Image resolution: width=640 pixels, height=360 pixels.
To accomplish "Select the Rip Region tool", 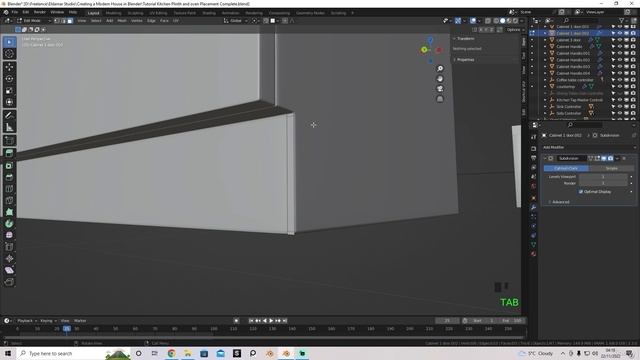I will (9, 282).
